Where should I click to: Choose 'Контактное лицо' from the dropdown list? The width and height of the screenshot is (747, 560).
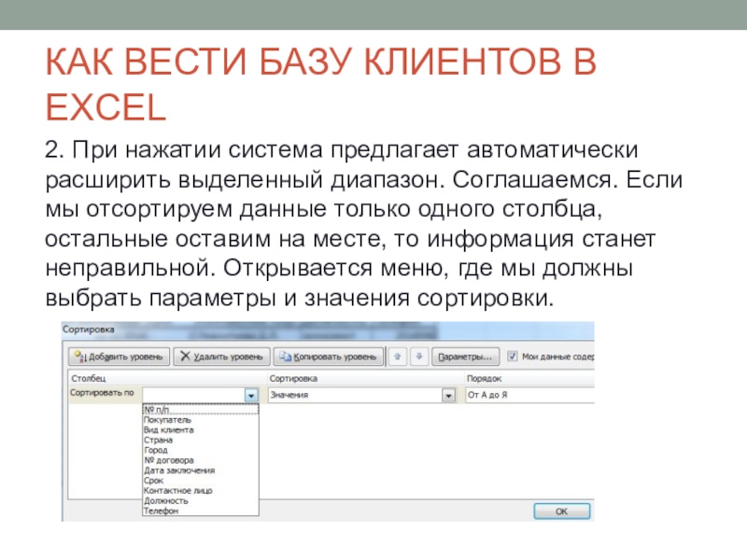[x=201, y=491]
